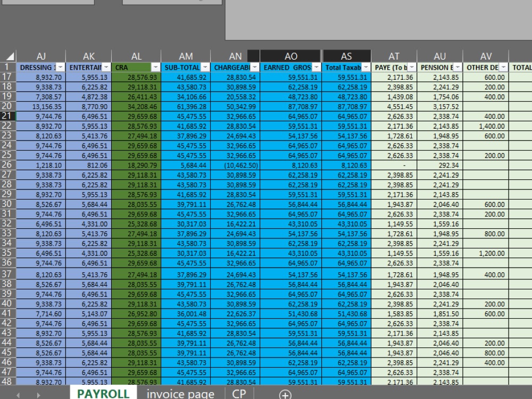This screenshot has width=532, height=399.
Task: Click cell with 812.06 in row 26
Action: [x=89, y=165]
